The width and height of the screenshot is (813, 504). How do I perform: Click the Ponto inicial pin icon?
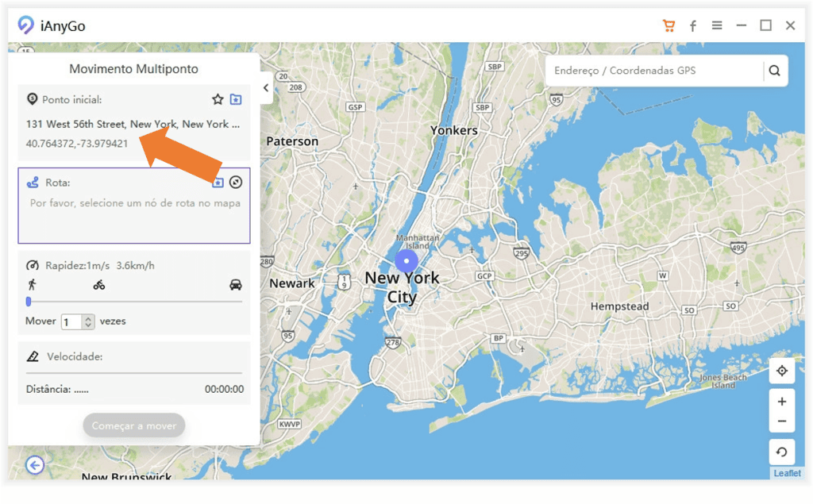(32, 98)
